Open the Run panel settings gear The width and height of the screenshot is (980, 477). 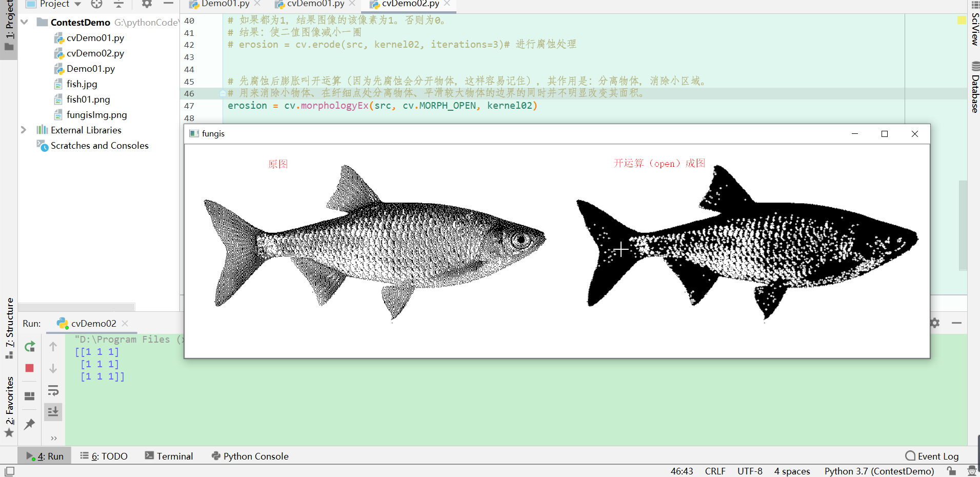[x=934, y=323]
